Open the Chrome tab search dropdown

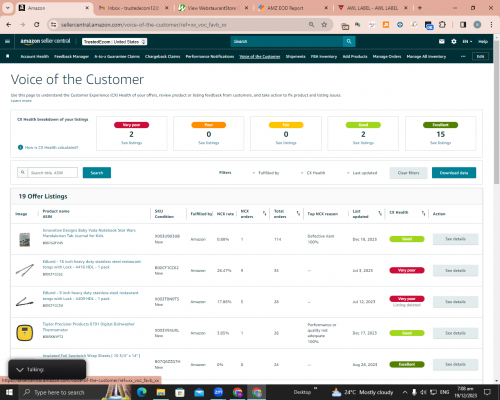7,8
